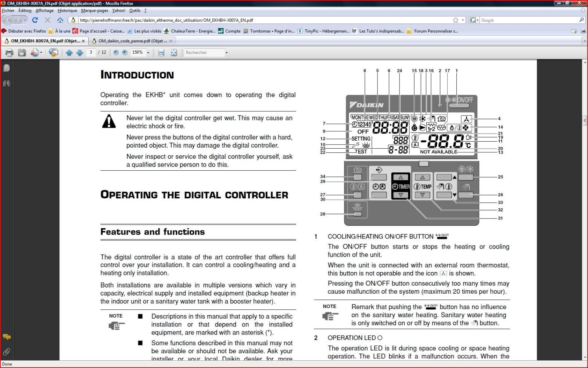Image resolution: width=588 pixels, height=368 pixels.
Task: Close the OM_EKHBH-X007A_EN.pdf tab
Action: [x=83, y=41]
